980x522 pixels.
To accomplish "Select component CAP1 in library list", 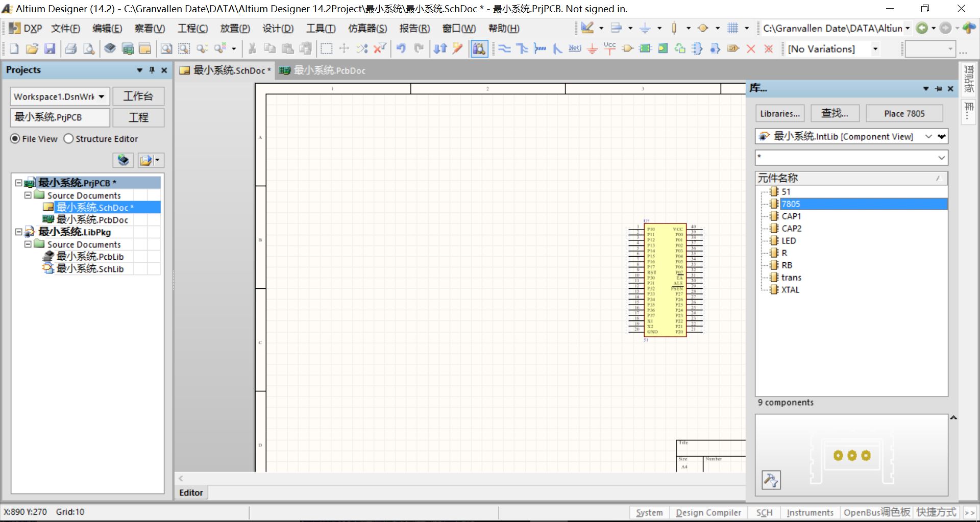I will (791, 216).
